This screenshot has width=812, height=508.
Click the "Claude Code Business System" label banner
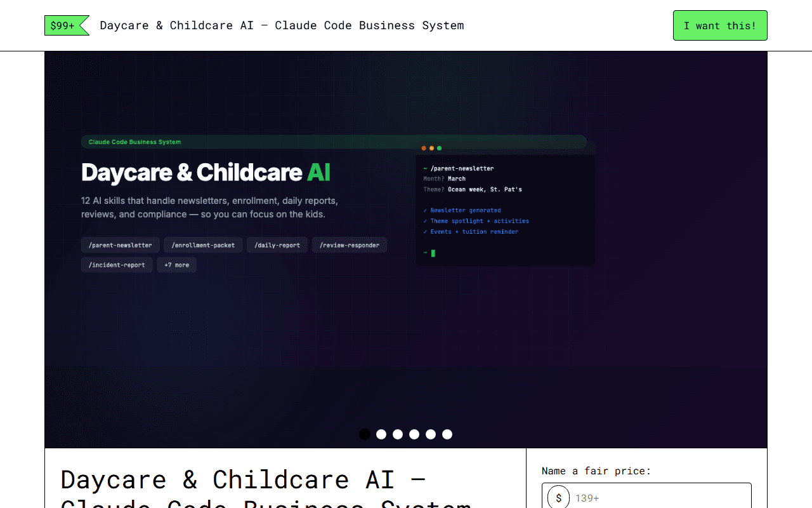[x=133, y=142]
